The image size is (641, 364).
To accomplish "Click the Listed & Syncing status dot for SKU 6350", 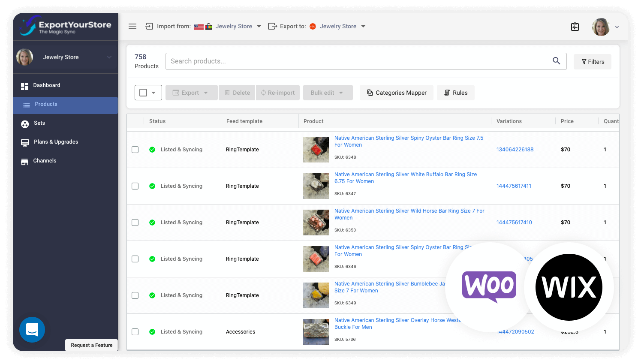I will pyautogui.click(x=152, y=223).
